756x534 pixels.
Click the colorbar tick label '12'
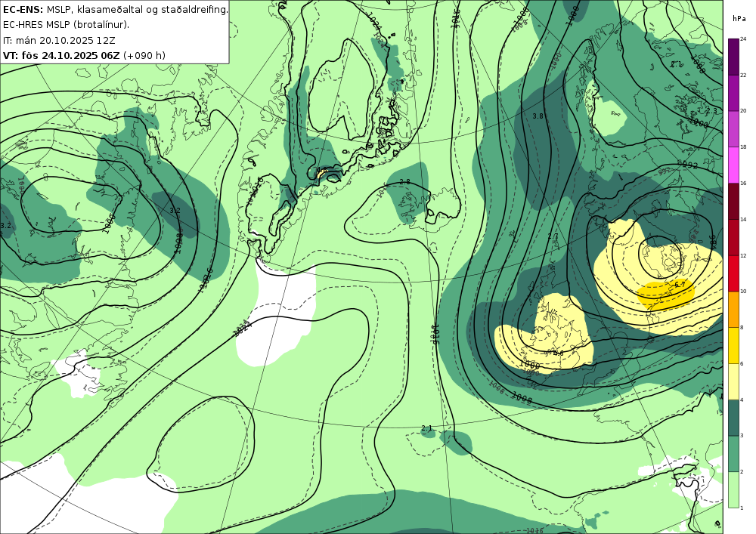[x=743, y=255]
